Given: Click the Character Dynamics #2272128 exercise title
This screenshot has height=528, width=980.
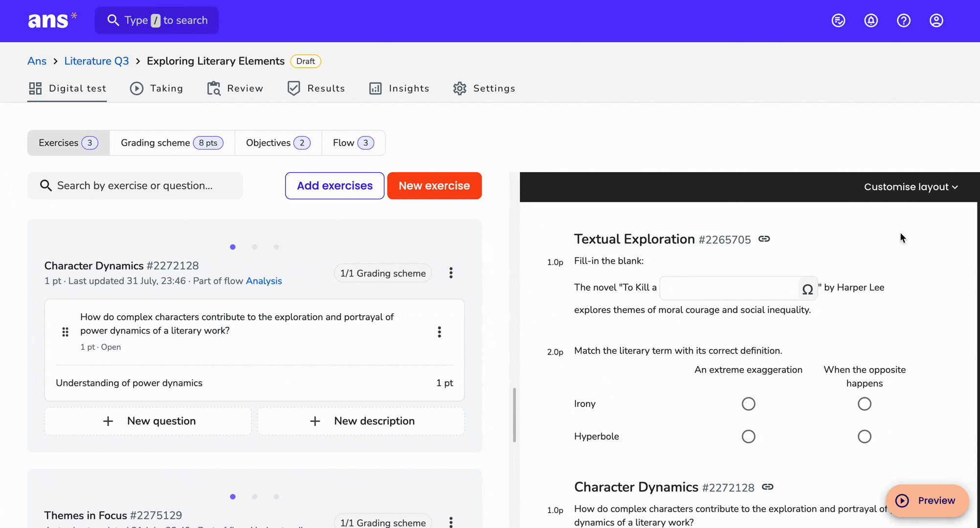Looking at the screenshot, I should click(121, 266).
